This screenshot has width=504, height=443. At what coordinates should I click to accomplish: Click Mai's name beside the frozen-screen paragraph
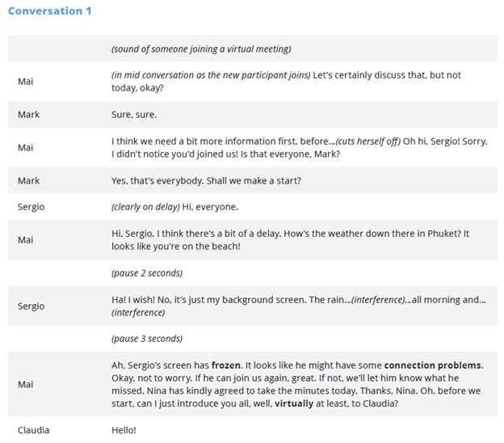[25, 384]
